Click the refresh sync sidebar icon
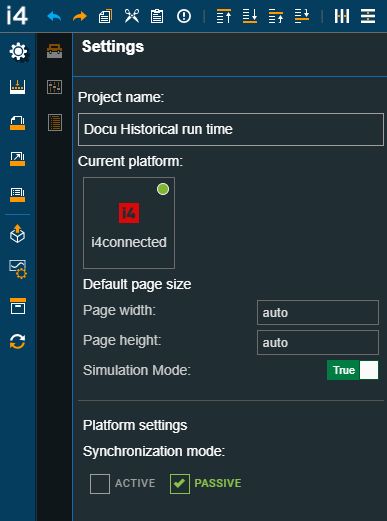Image resolution: width=387 pixels, height=521 pixels. coord(17,341)
